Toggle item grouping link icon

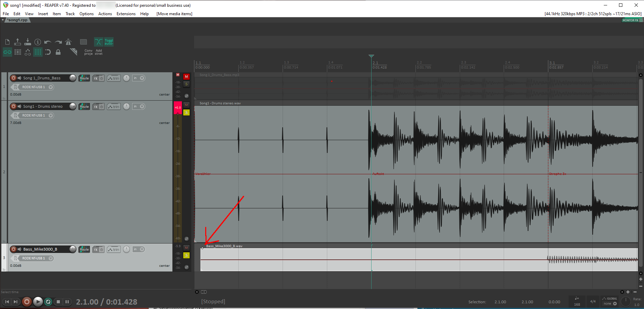click(7, 52)
